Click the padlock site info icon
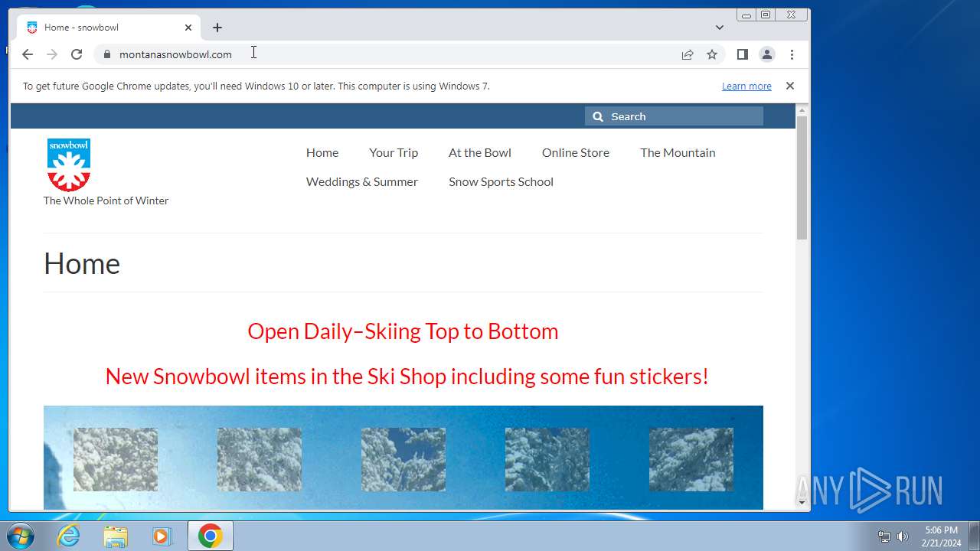The width and height of the screenshot is (980, 551). pyautogui.click(x=106, y=54)
